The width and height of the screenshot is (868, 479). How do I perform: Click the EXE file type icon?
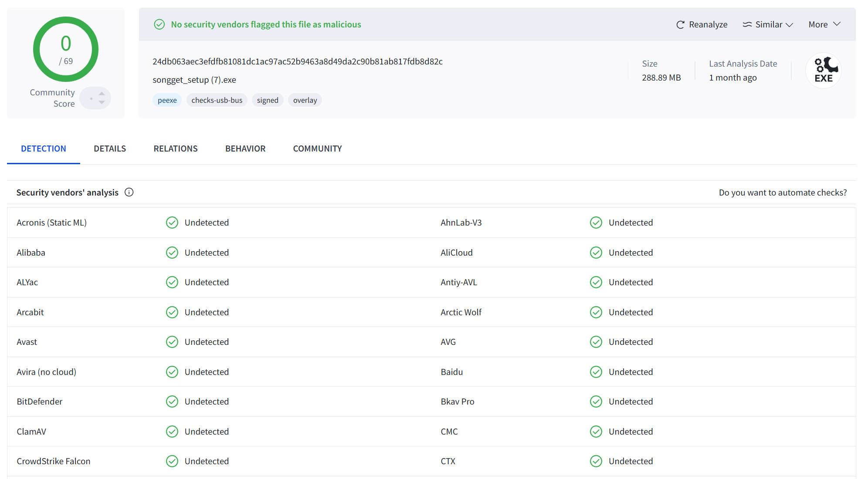click(823, 71)
